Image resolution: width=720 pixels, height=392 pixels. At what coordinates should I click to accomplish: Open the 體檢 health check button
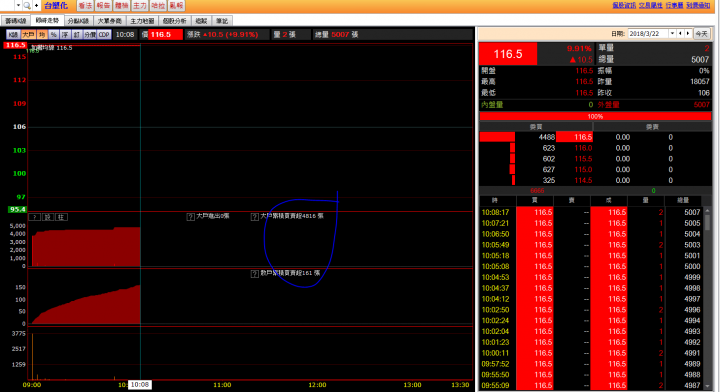coord(122,6)
